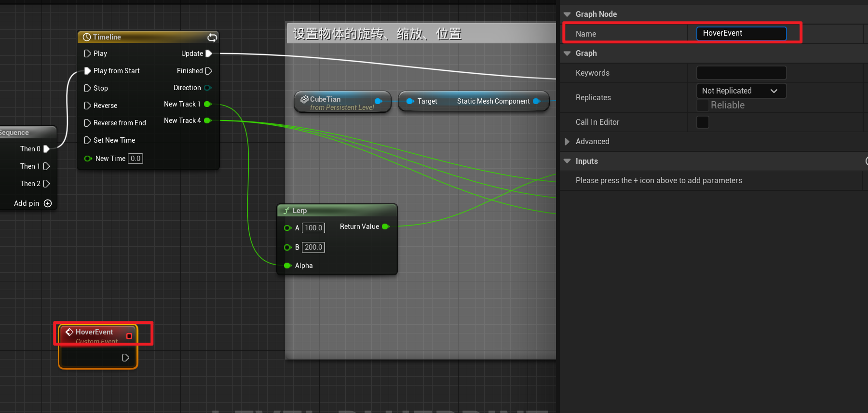The width and height of the screenshot is (868, 413).
Task: Click the Update output pin
Action: [209, 53]
